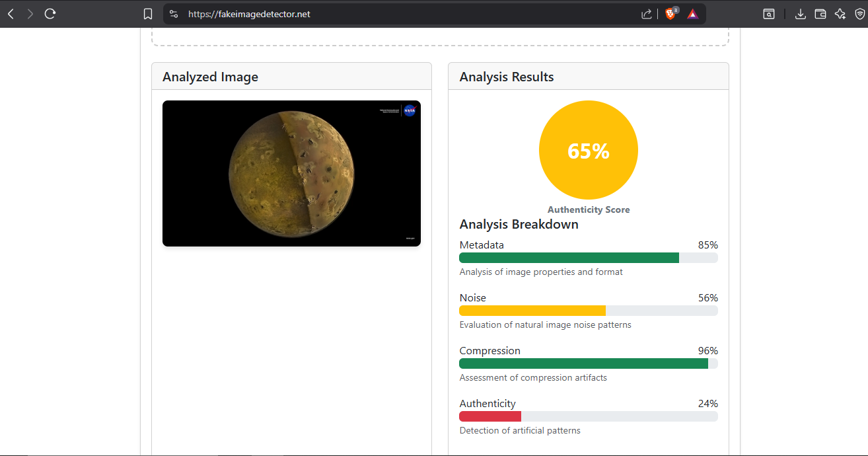Click the 65% authenticity score circle
868x456 pixels.
(x=588, y=150)
